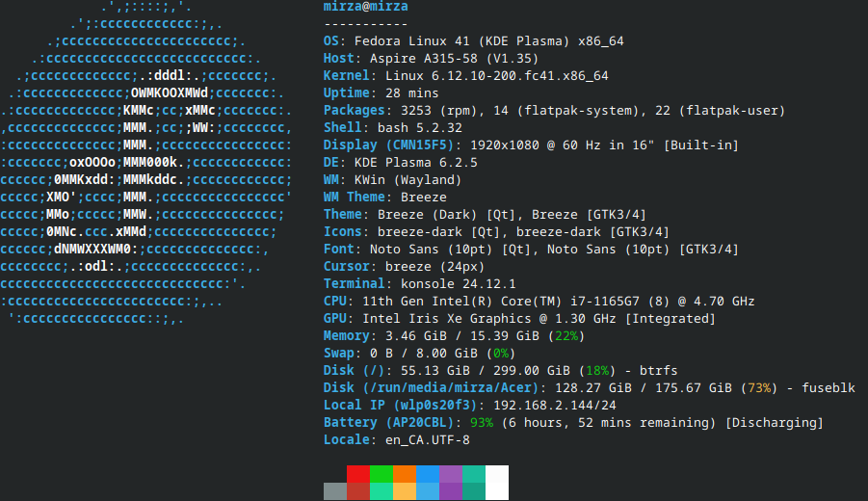Click "22 (flatpak-user)" in Packages line
868x501 pixels.
[721, 110]
